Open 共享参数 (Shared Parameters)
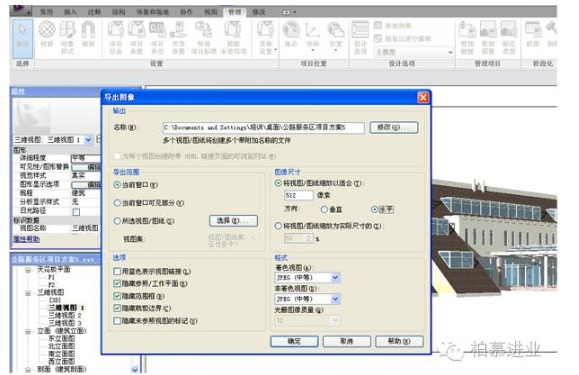This screenshot has height=375, width=579. pyautogui.click(x=178, y=37)
